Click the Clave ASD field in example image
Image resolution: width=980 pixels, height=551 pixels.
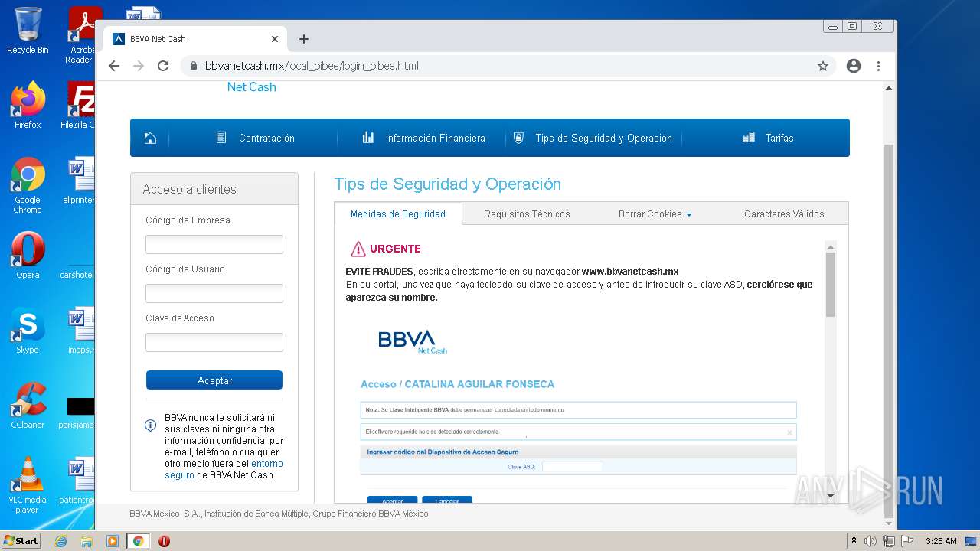(572, 466)
